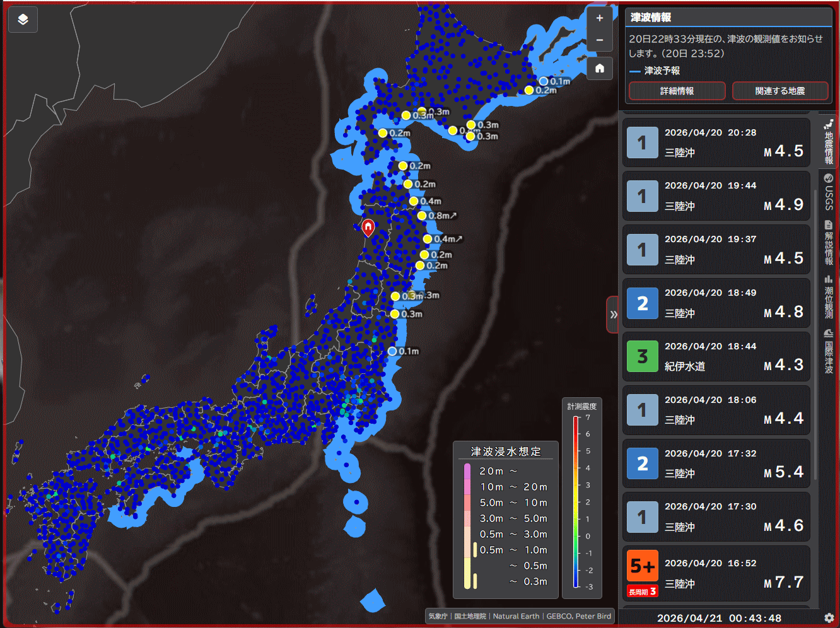This screenshot has width=840, height=628.
Task: Click the 関連する地震 button
Action: [780, 91]
